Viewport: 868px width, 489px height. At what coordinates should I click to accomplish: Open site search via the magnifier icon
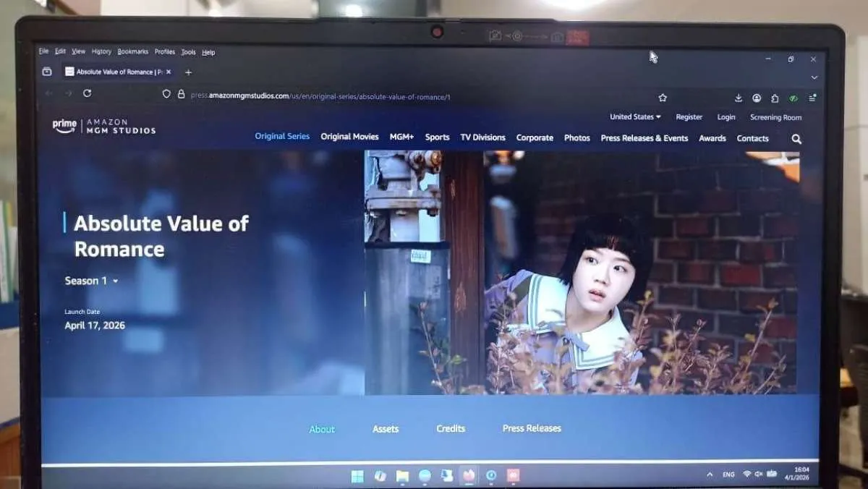[796, 138]
